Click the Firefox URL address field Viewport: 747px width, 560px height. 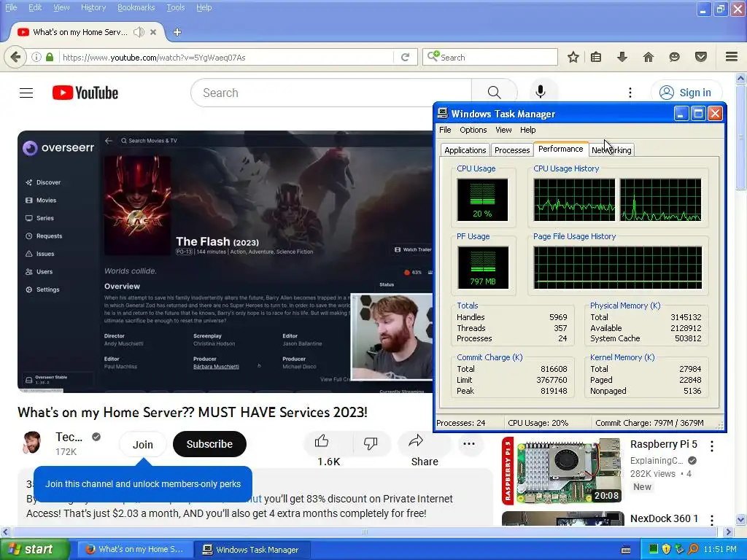pyautogui.click(x=226, y=57)
